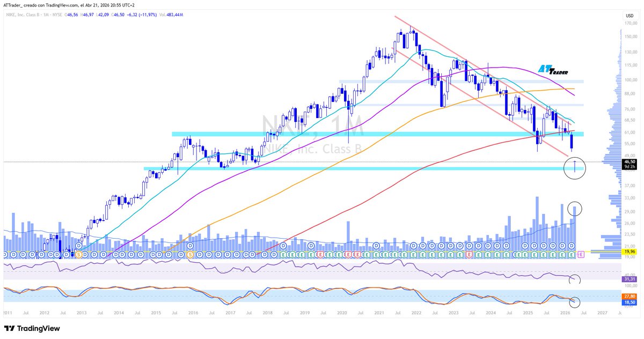Click the 2012 label on time axis

click(45, 312)
